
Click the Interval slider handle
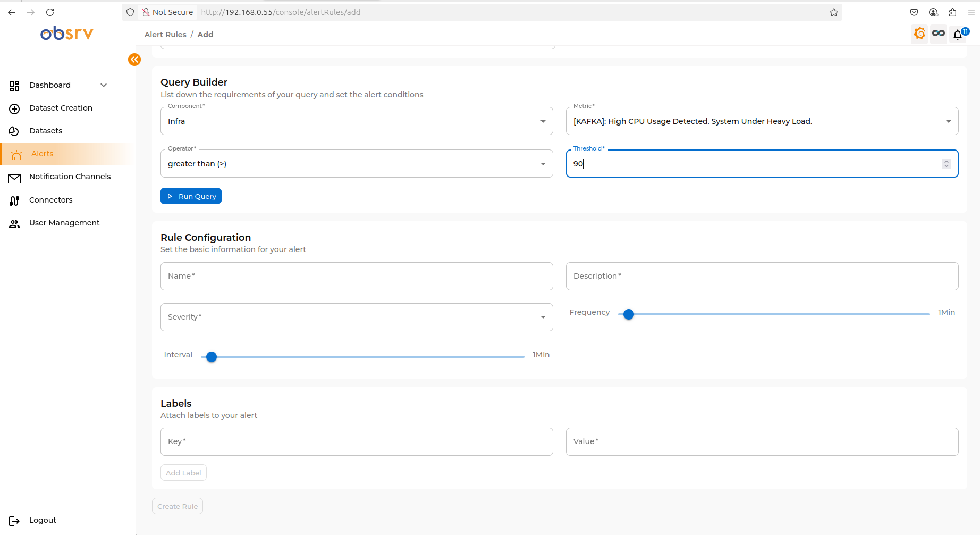pos(212,357)
